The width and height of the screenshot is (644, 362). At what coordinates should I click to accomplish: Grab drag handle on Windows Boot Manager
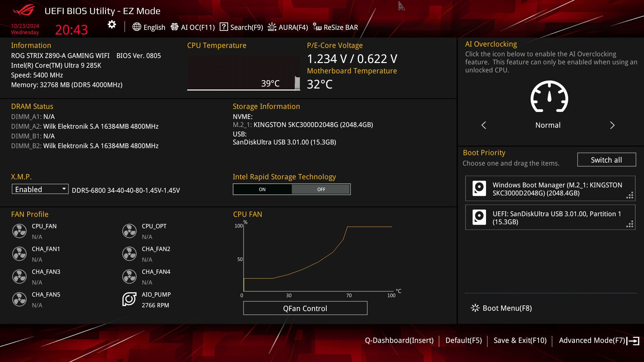pos(630,195)
